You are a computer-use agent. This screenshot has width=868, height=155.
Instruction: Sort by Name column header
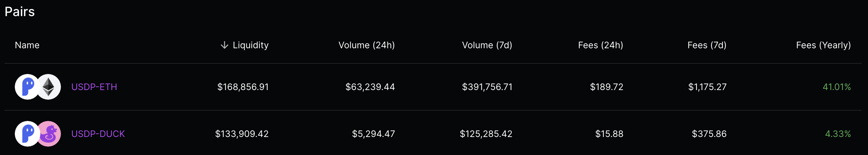tap(27, 45)
